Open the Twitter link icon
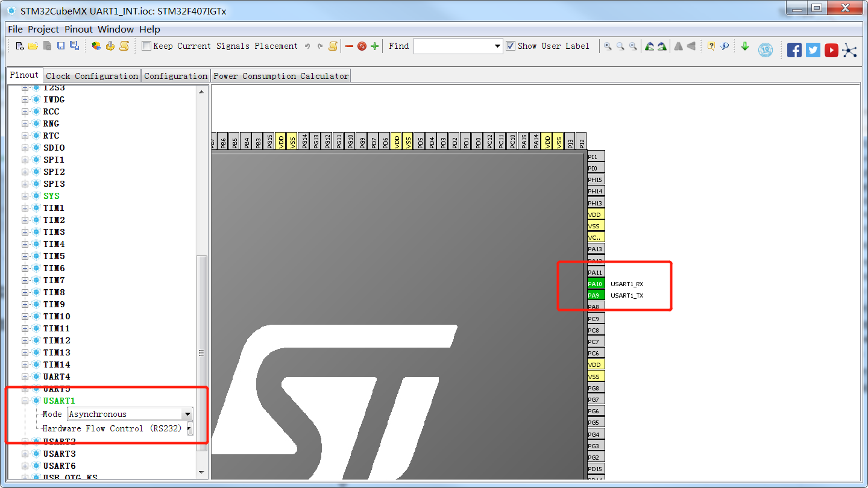This screenshot has height=488, width=868. (813, 50)
